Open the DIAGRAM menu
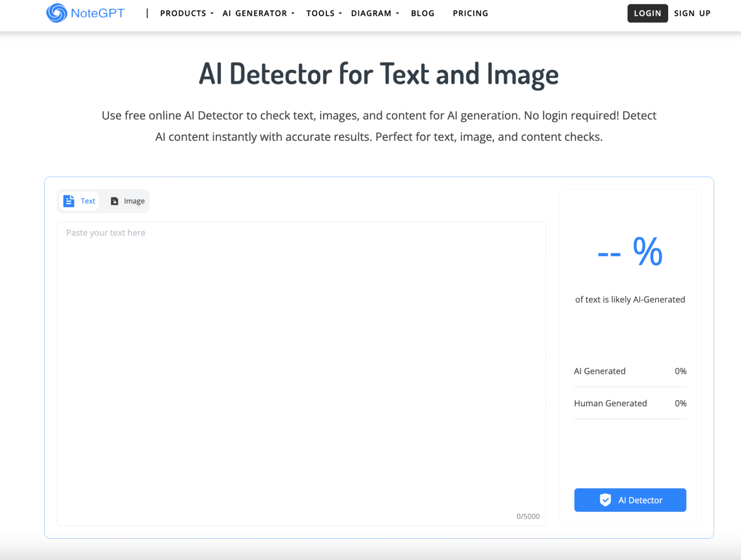 click(371, 13)
